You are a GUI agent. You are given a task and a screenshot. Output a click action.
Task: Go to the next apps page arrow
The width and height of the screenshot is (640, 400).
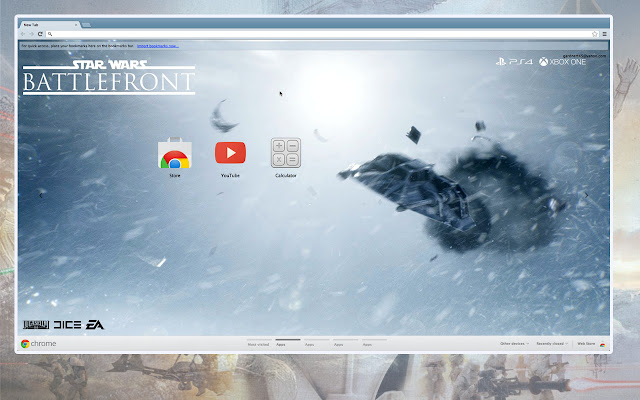587,195
